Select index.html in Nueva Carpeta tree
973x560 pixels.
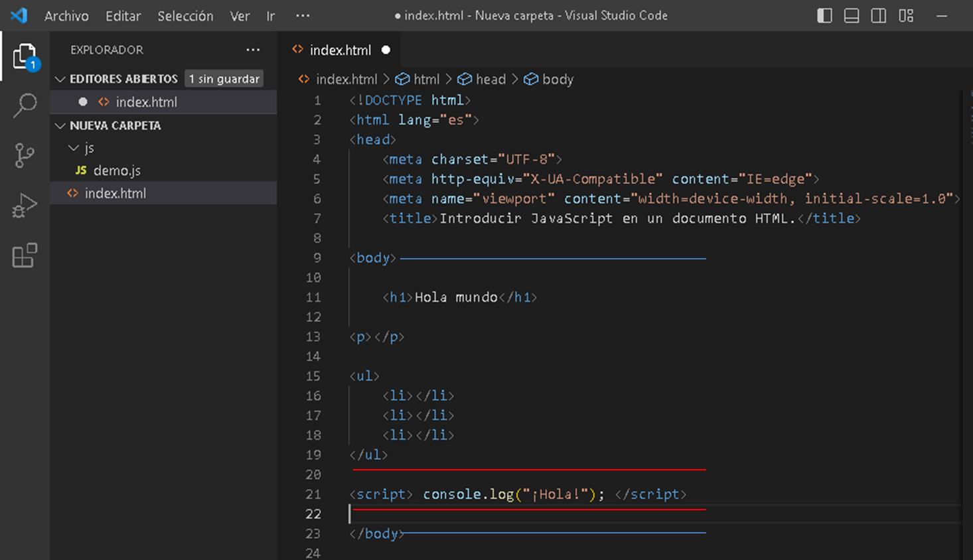coord(115,193)
